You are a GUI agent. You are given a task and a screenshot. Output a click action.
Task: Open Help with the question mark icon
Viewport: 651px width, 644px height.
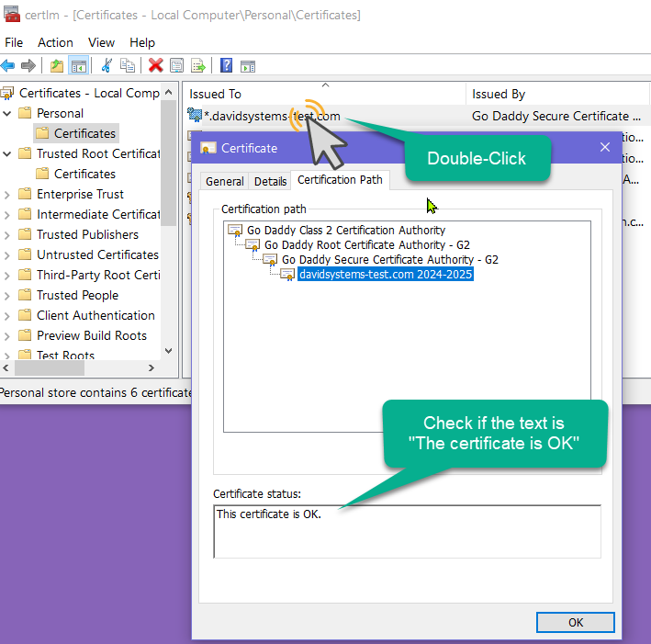(x=226, y=65)
